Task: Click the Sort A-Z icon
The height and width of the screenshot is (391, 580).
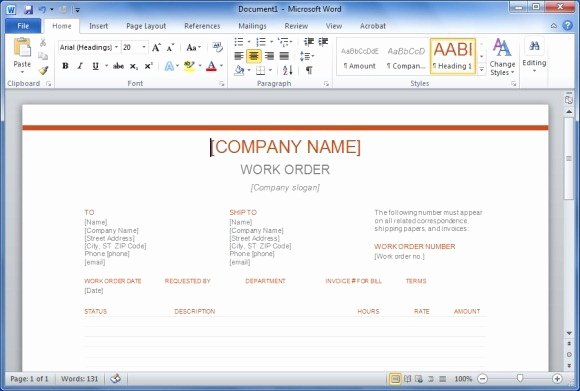Action: [x=287, y=70]
